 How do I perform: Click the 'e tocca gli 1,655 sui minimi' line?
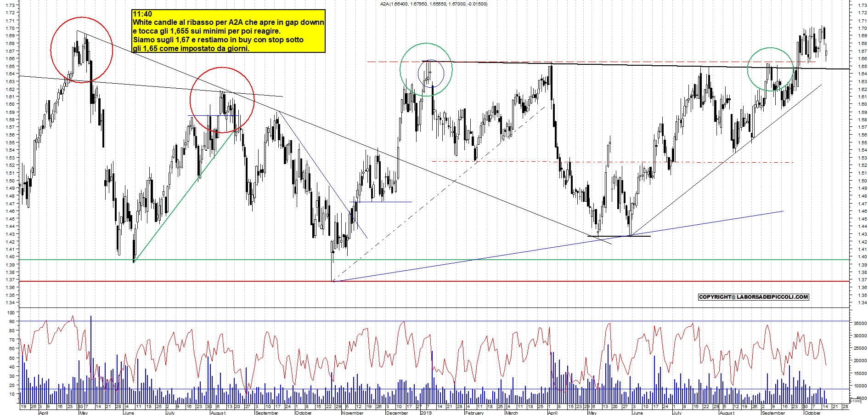click(x=206, y=31)
